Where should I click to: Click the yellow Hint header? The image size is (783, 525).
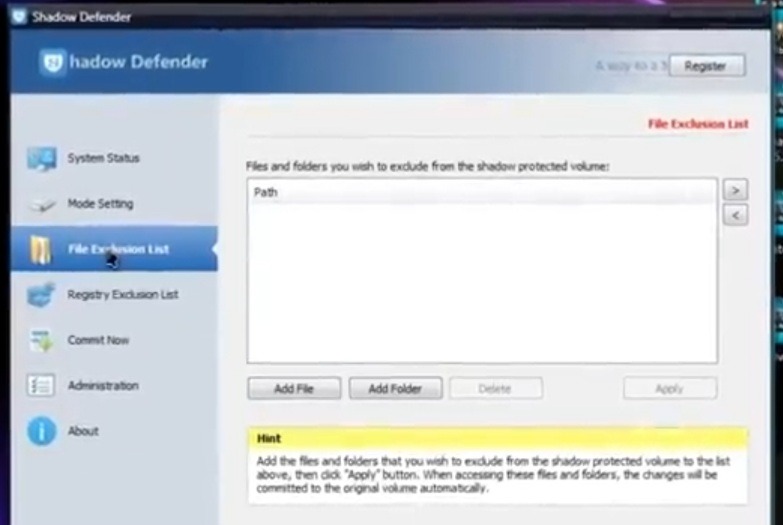[498, 439]
